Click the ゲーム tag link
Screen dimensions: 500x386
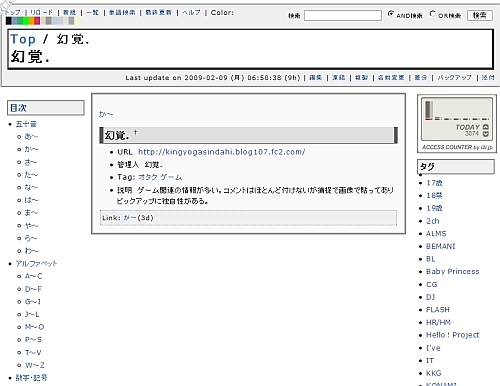click(x=171, y=177)
